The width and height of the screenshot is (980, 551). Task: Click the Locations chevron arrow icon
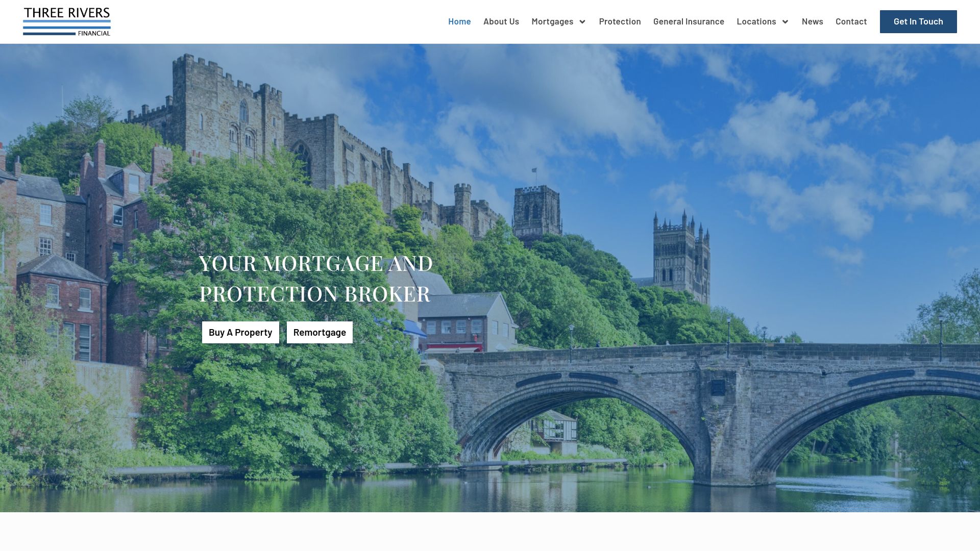[x=785, y=21]
